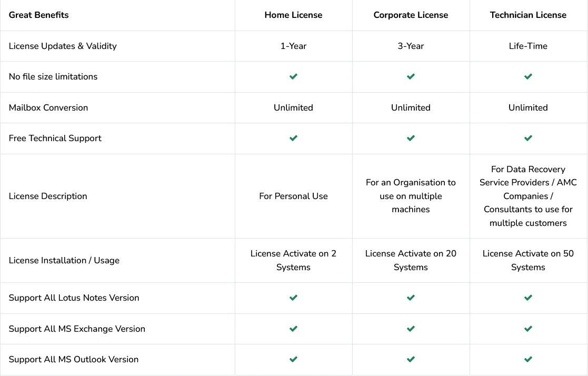This screenshot has width=588, height=376.
Task: Click Home License checkmark for Support All MS Outlook Version
Action: [x=293, y=360]
